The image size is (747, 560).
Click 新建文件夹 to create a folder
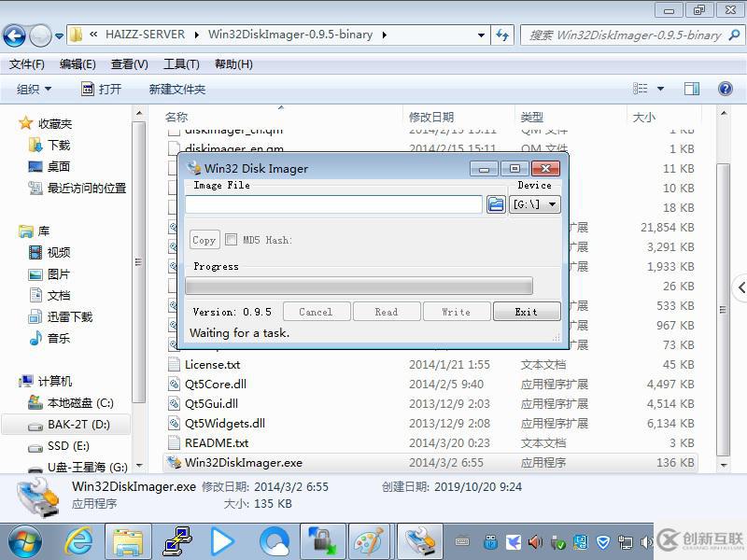176,89
